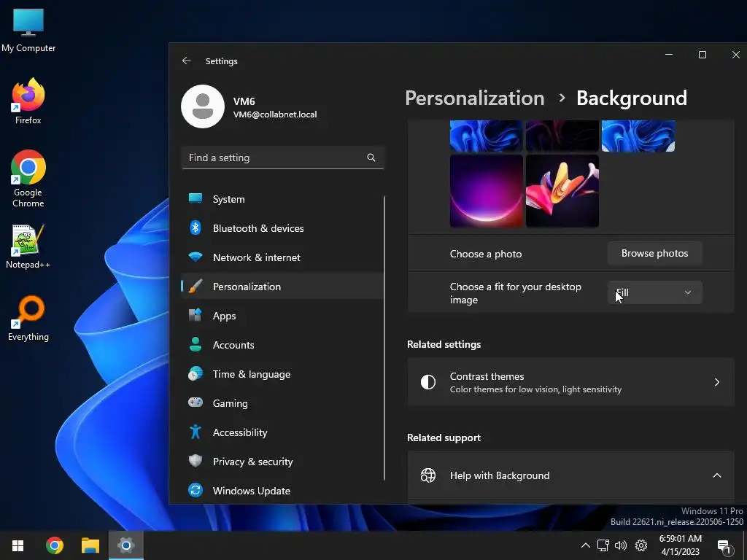The image size is (747, 560).
Task: Click the Browse photos button
Action: pos(654,253)
